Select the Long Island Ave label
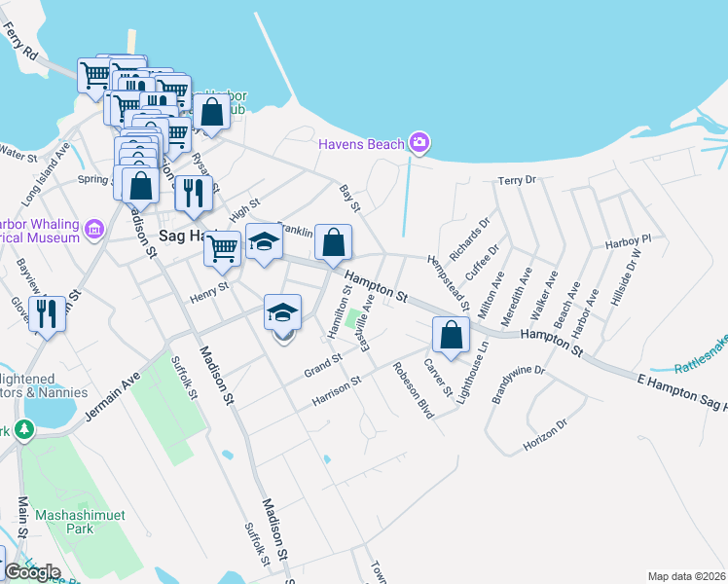The width and height of the screenshot is (728, 584). (x=46, y=174)
